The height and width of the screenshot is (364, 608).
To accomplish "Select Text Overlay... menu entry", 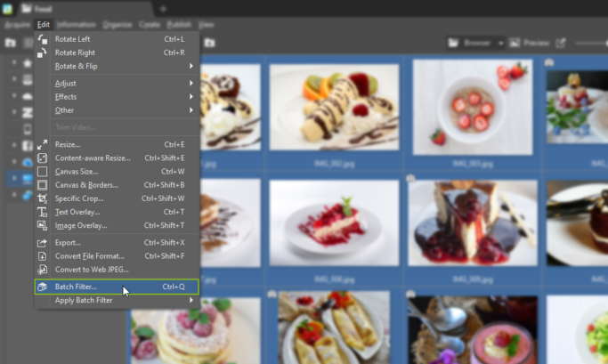I will (x=117, y=212).
